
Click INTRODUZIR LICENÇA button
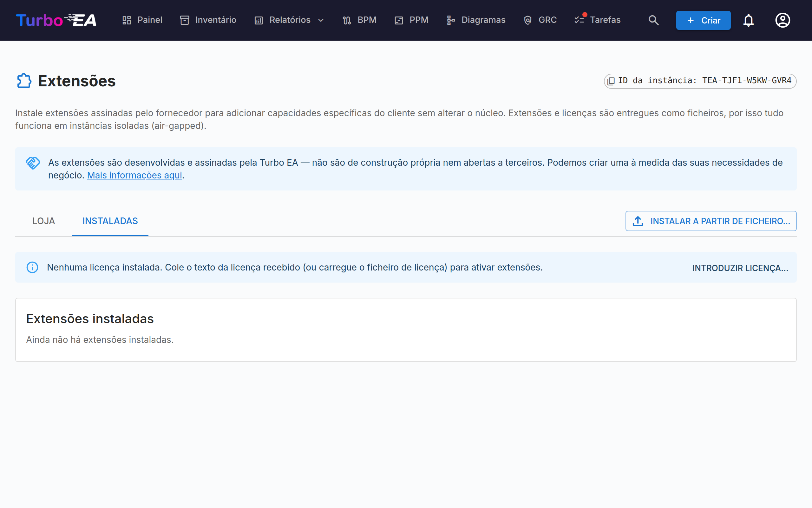point(740,268)
